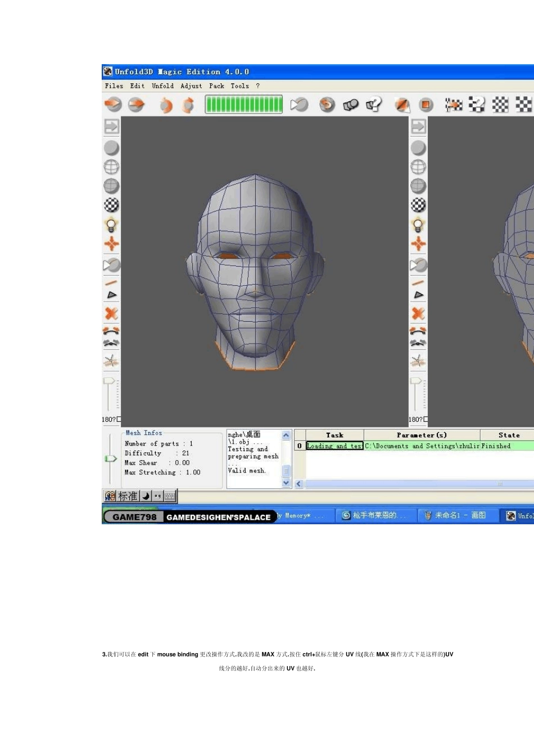The width and height of the screenshot is (534, 756).
Task: Click the scissors cut tool icon
Action: [111, 361]
